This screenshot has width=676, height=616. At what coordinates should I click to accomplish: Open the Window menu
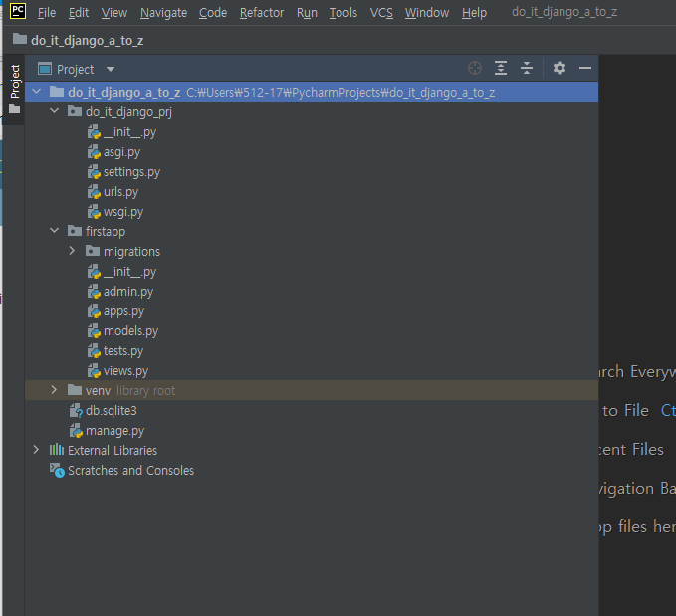click(x=427, y=13)
